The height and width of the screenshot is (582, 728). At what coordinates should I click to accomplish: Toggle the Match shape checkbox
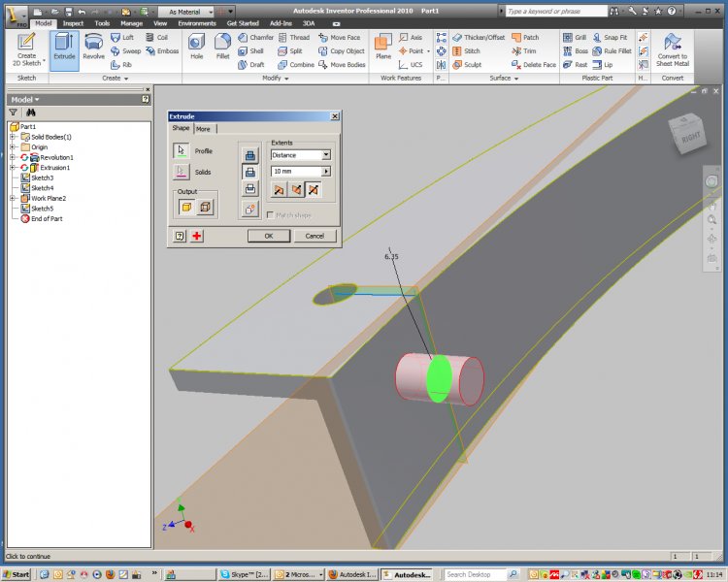[270, 215]
